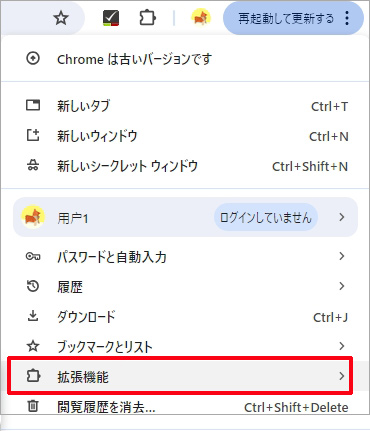Expand the ブックマークとリスト submenu chevron
Viewport: 370px width, 431px height.
342,346
